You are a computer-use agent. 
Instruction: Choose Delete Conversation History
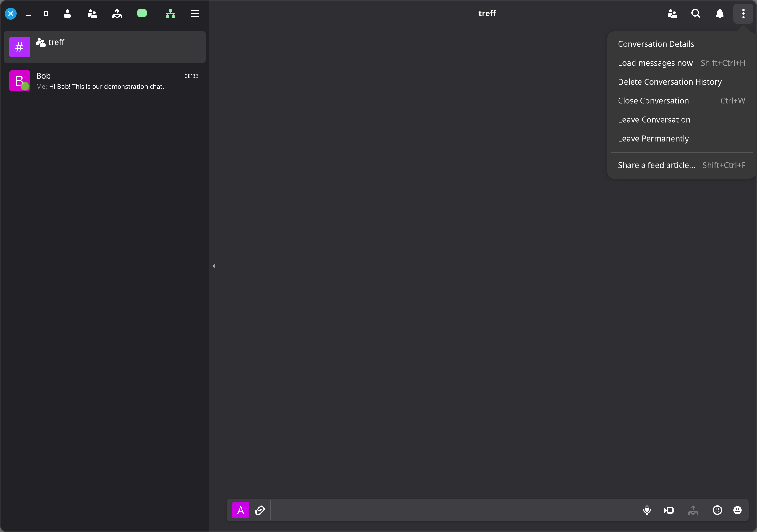(x=682, y=82)
